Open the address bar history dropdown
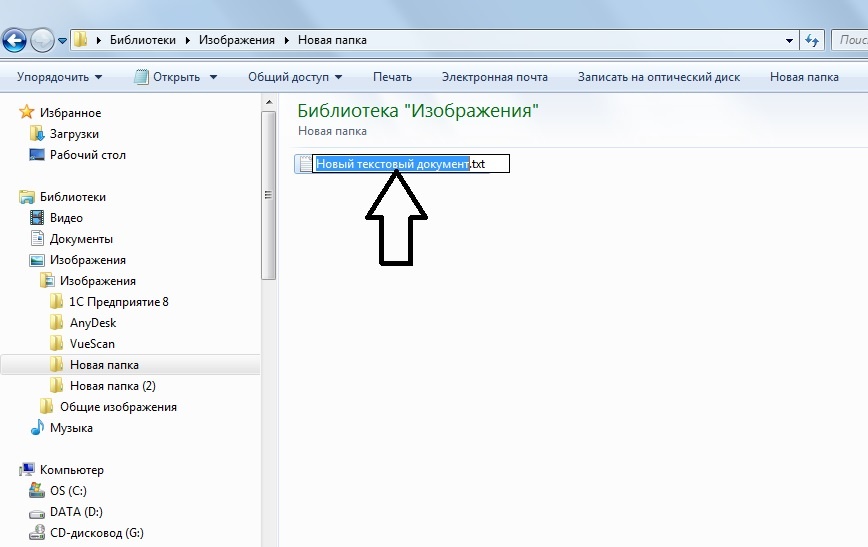This screenshot has height=547, width=868. tap(789, 40)
